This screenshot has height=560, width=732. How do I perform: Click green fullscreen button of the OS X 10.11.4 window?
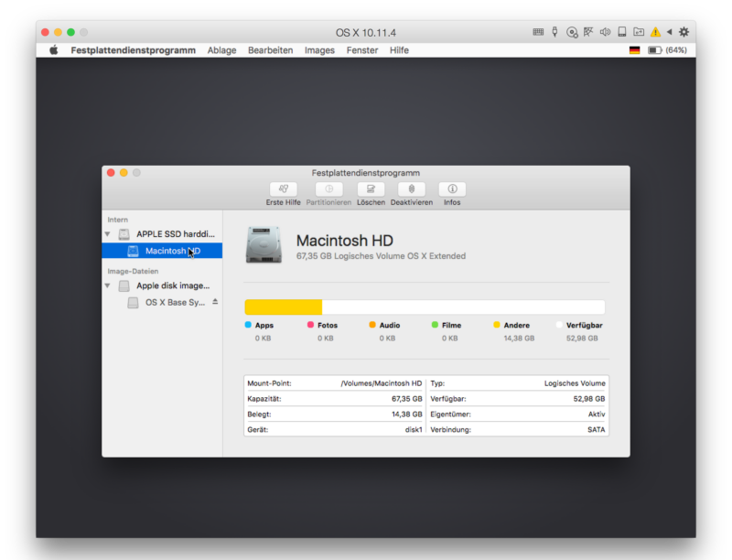coord(71,32)
